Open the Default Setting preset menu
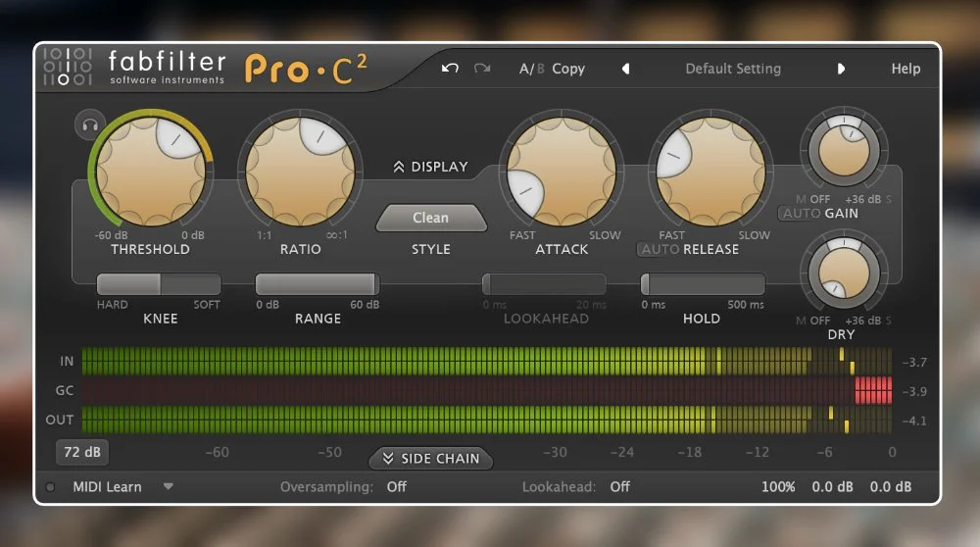The image size is (980, 547). [x=733, y=69]
